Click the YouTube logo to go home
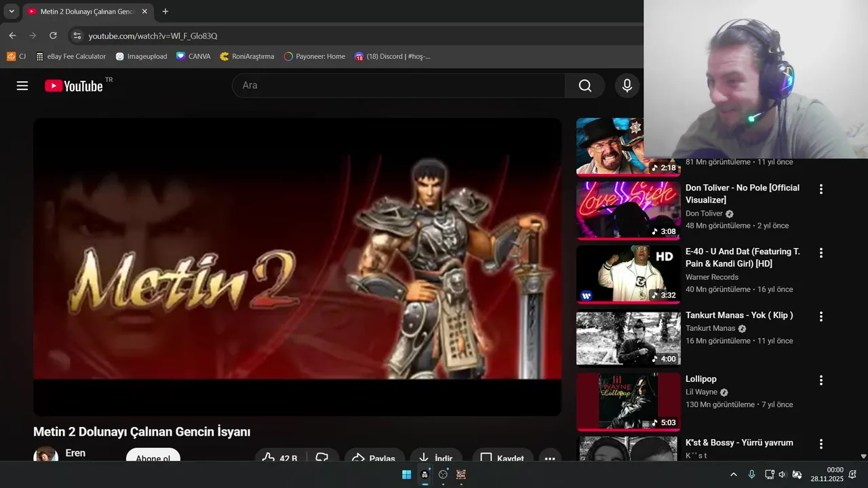 click(74, 85)
